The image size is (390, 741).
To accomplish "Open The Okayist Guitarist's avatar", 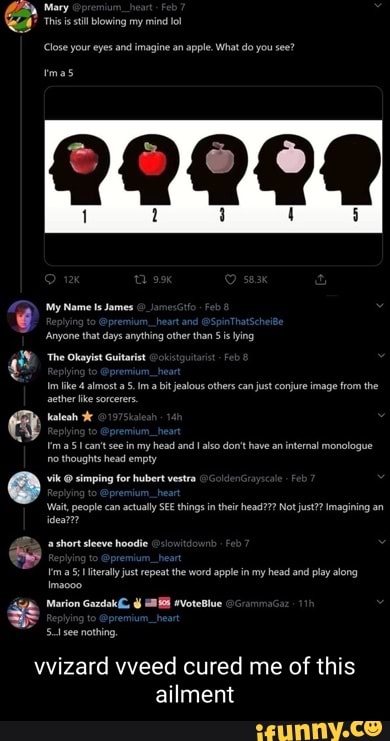I will 24,367.
